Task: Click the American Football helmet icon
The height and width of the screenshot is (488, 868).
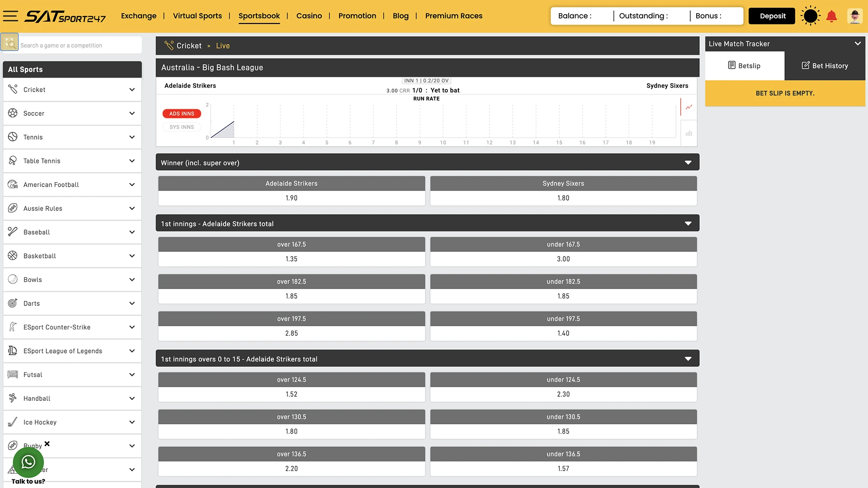Action: tap(13, 184)
